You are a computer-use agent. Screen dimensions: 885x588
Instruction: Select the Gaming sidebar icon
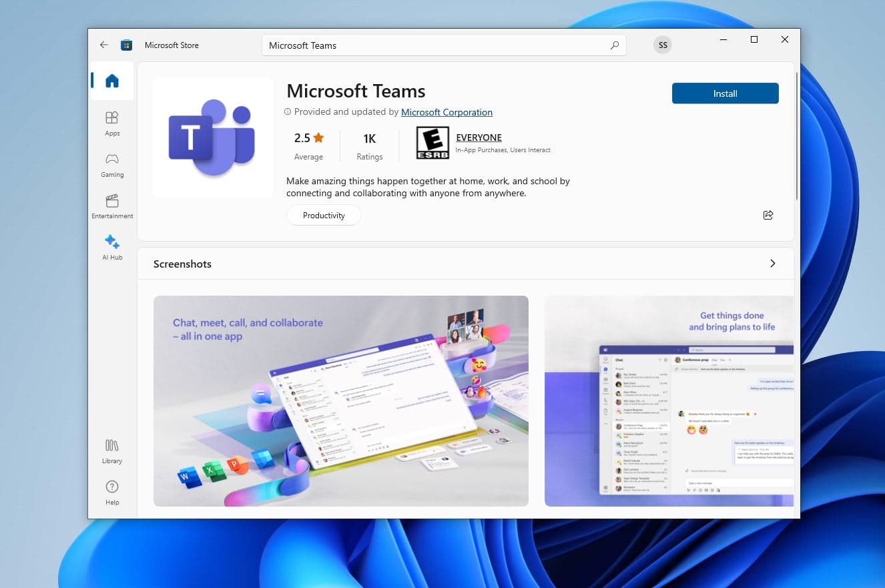[111, 164]
